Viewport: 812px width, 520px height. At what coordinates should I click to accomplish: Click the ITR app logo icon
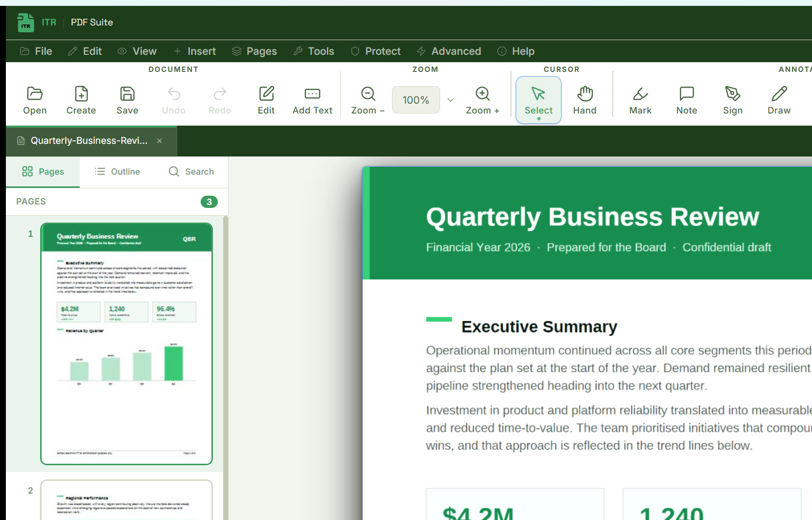pyautogui.click(x=25, y=23)
